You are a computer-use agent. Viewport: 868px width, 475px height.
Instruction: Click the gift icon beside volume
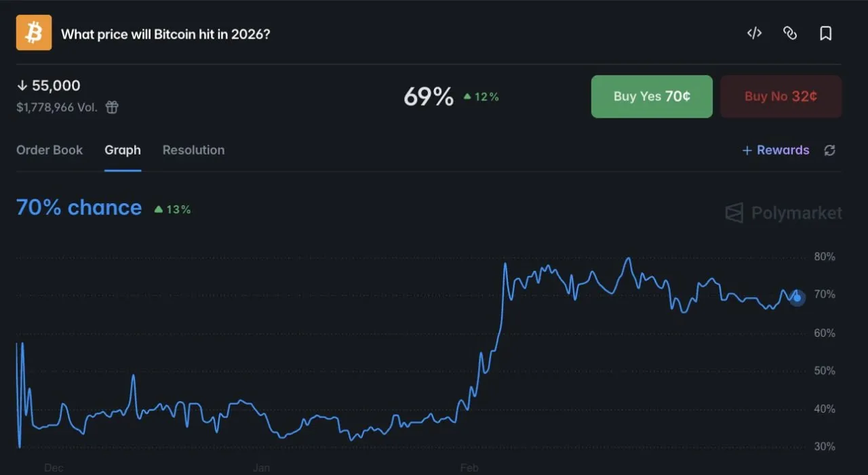tap(111, 107)
